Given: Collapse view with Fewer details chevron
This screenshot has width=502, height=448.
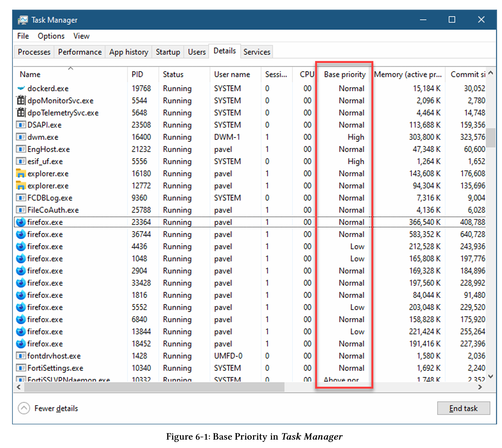Looking at the screenshot, I should 24,408.
